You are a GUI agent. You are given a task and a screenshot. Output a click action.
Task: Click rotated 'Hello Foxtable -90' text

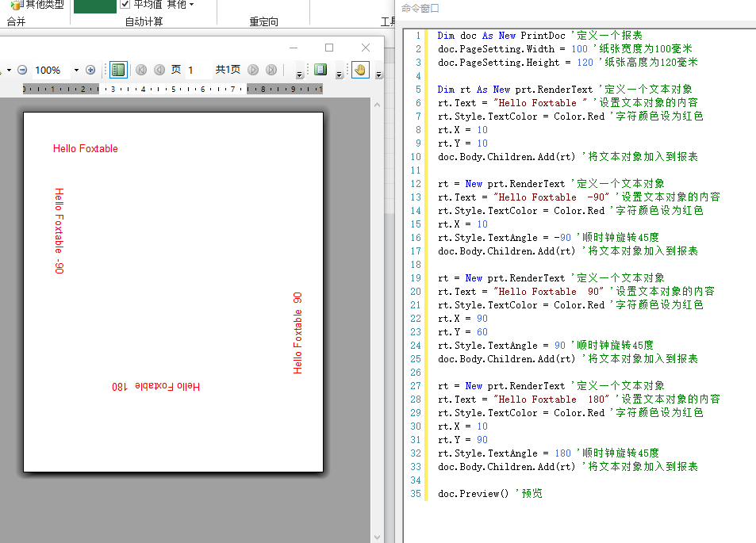tap(59, 231)
